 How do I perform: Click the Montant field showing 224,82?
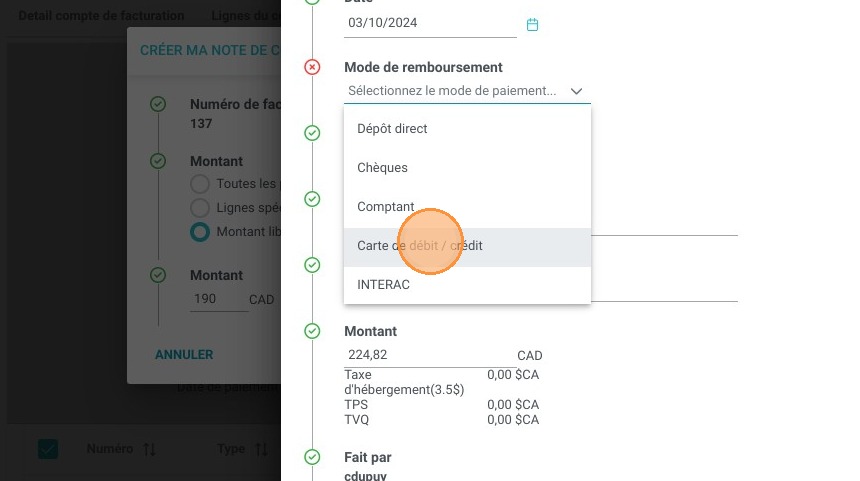[x=428, y=355]
